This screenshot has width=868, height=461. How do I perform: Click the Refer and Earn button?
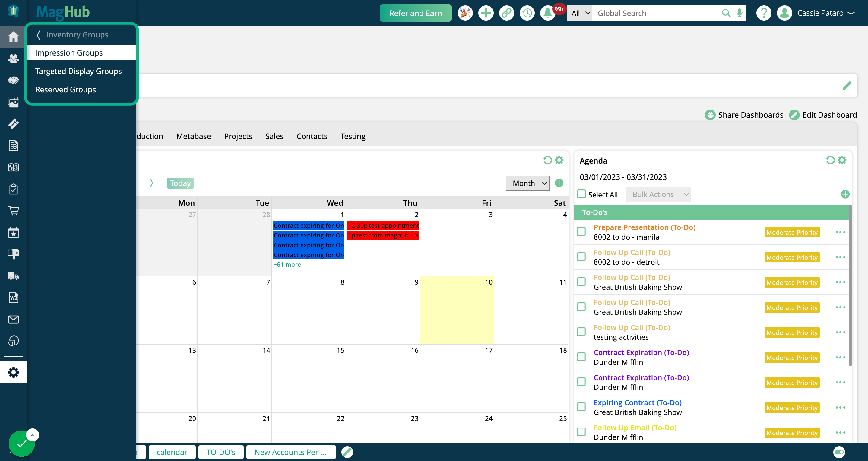tap(415, 13)
